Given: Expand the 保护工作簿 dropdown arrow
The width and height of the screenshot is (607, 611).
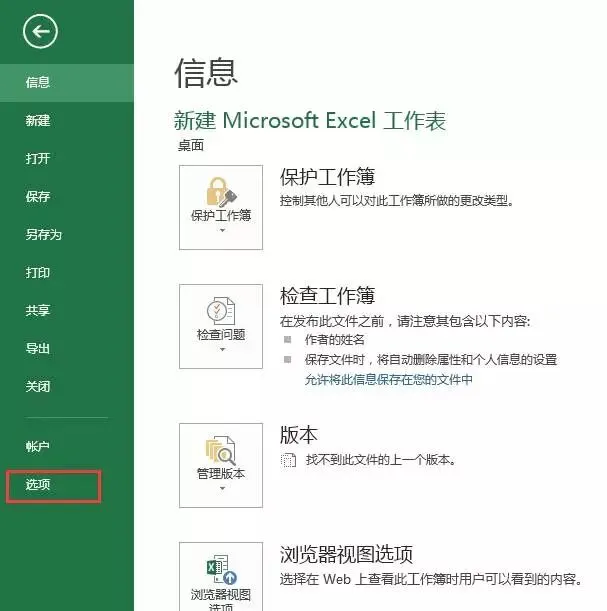Looking at the screenshot, I should 222,230.
